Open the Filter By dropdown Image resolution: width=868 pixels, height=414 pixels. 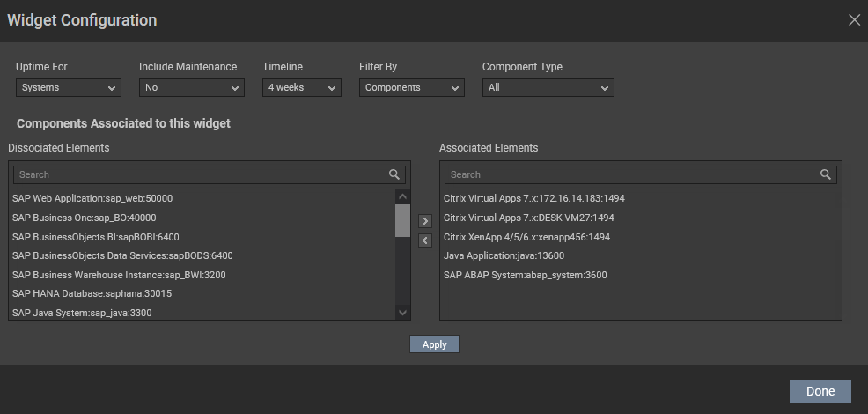(x=412, y=87)
